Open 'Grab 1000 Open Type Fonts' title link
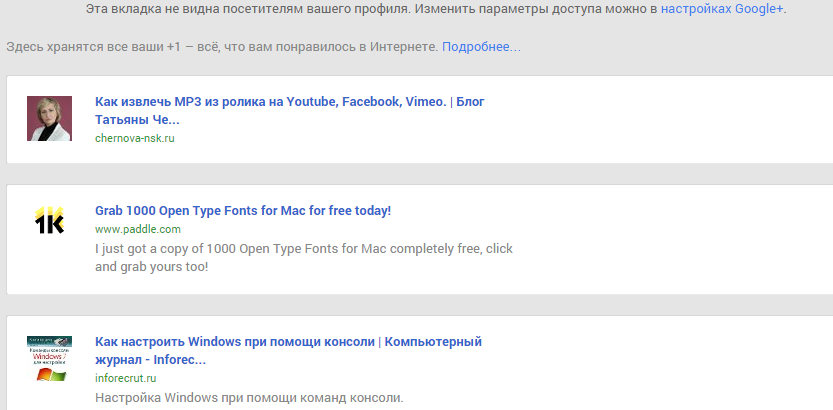 (x=243, y=210)
